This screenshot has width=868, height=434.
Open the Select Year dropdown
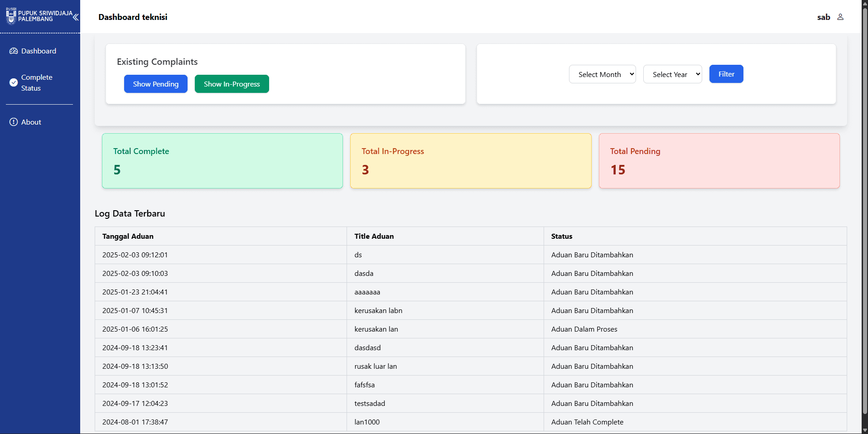[x=672, y=74]
